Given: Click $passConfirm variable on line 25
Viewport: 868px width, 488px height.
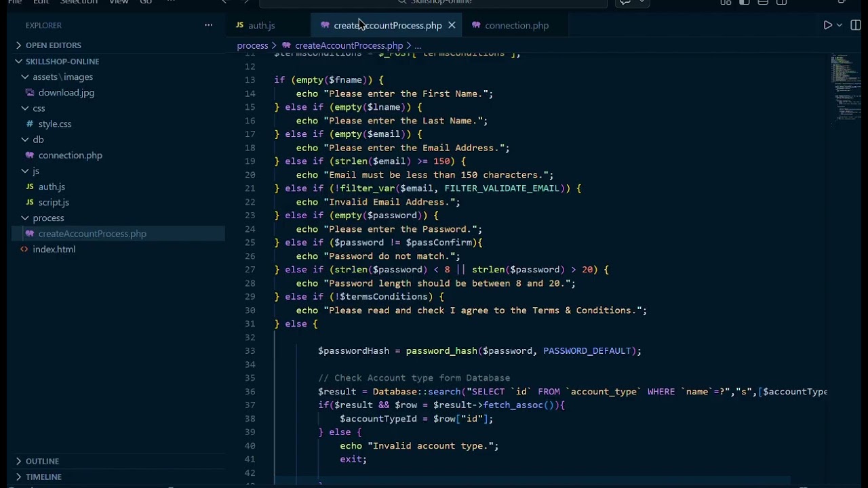Looking at the screenshot, I should click(439, 243).
